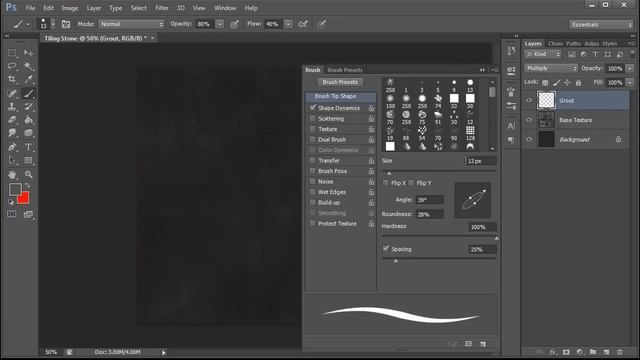The height and width of the screenshot is (360, 640).
Task: Select the Paint Bucket tool
Action: pos(28,120)
